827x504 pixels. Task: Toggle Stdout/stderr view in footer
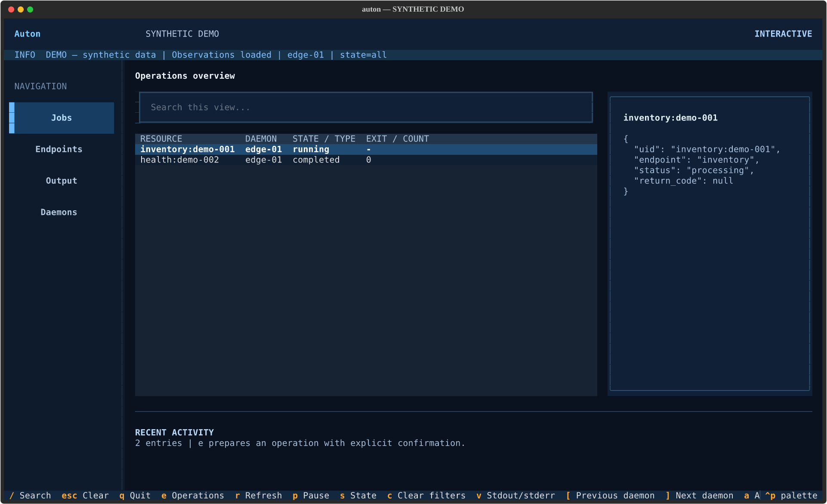[516, 495]
